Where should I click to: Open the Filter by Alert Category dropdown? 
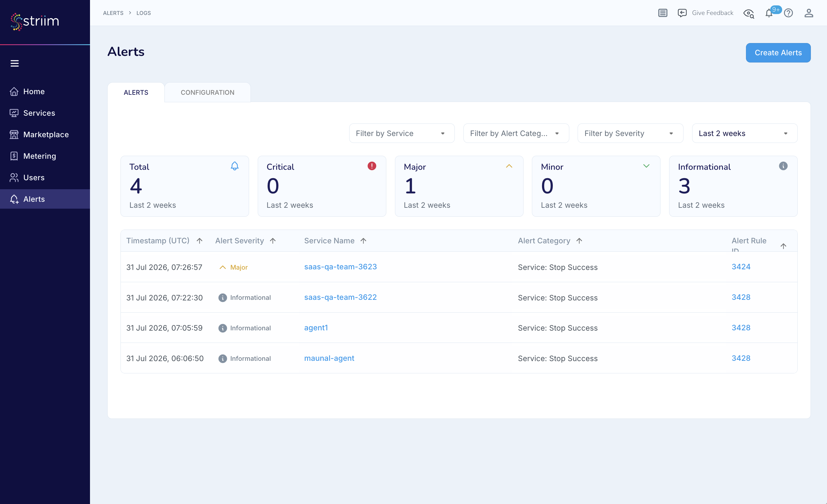click(516, 133)
